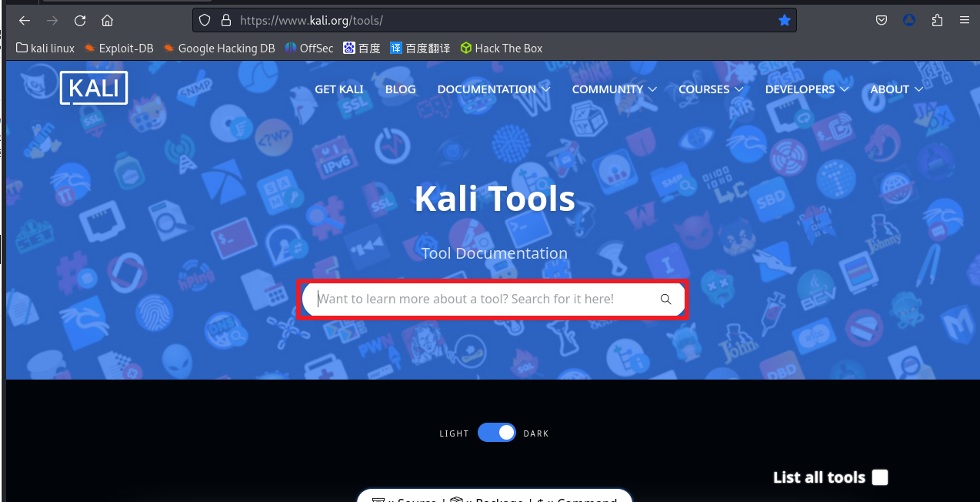980x502 pixels.
Task: Switch the Light/Dark theme toggle
Action: click(x=497, y=433)
